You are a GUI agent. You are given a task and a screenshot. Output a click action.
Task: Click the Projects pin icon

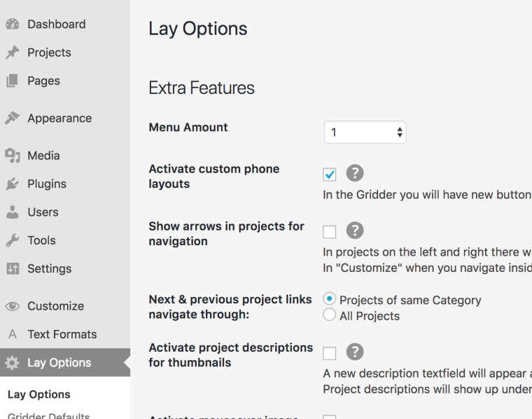click(12, 53)
